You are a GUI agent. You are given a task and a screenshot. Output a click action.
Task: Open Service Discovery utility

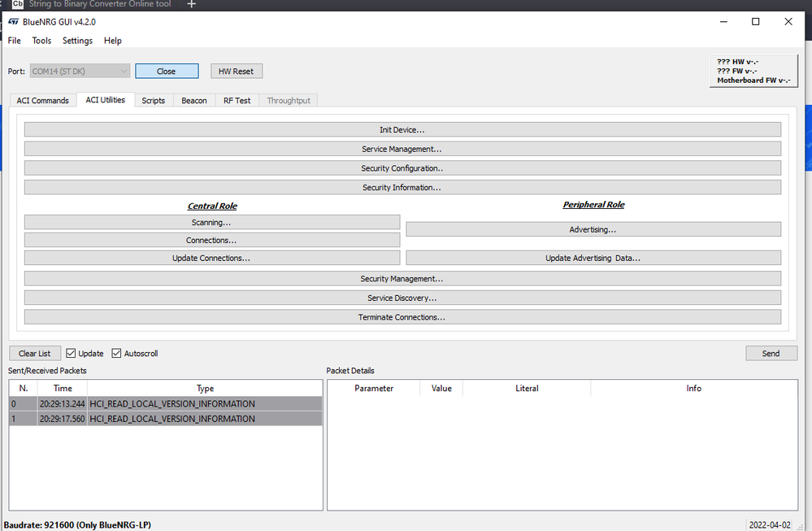coord(402,298)
